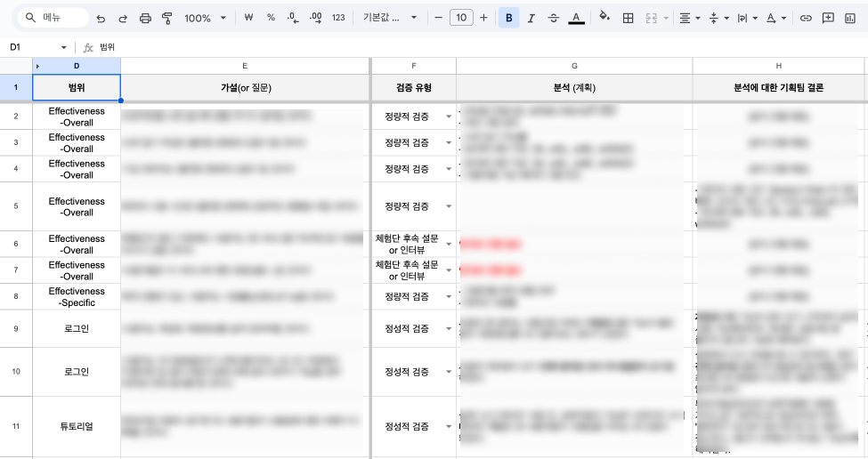Select column F header
Screen dimensions: 868x459
(413, 66)
